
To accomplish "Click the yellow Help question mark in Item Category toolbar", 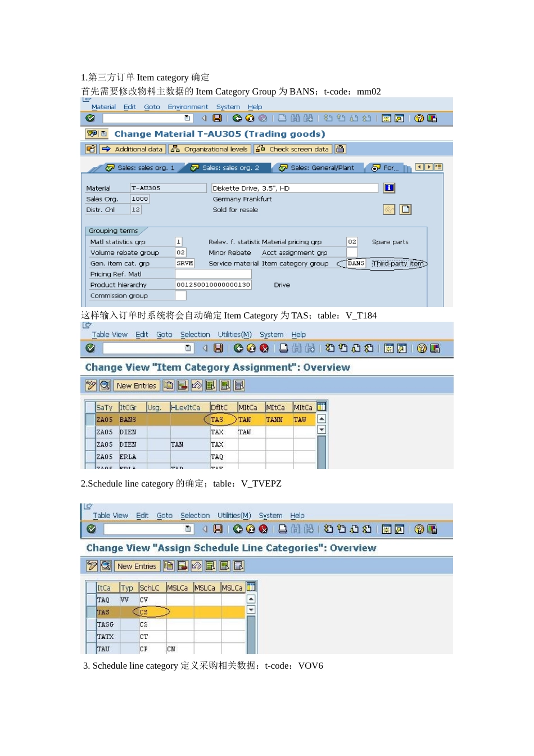I will click(x=422, y=348).
